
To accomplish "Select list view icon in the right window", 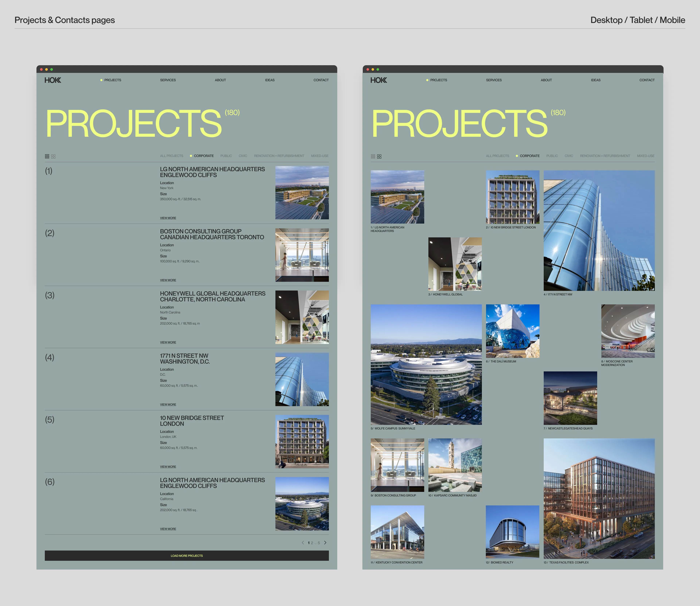I will pyautogui.click(x=373, y=156).
